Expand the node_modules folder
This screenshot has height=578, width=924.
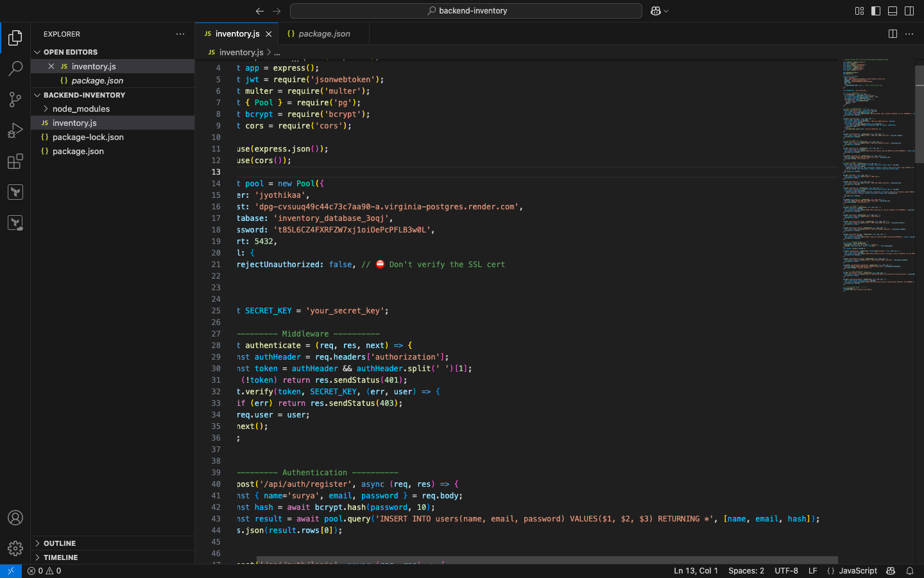pyautogui.click(x=81, y=109)
